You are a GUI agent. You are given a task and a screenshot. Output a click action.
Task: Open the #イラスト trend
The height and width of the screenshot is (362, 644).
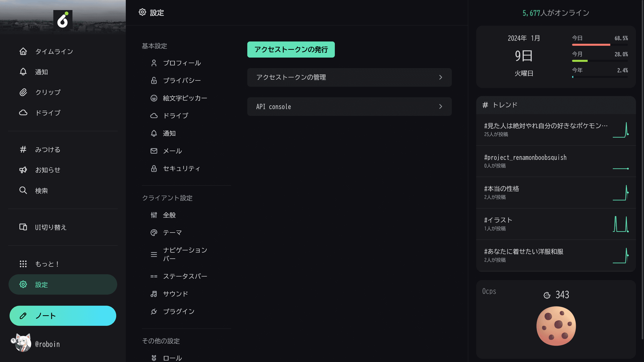(x=556, y=224)
